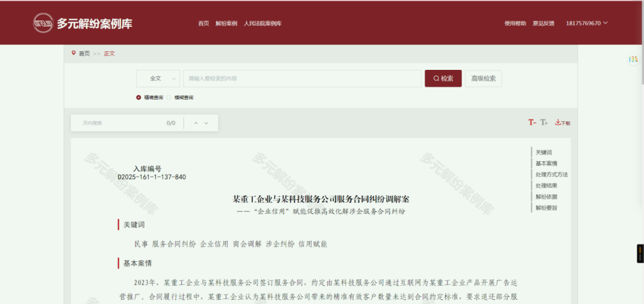
Task: Open the 人民法院案例库 nav item
Action: (262, 23)
